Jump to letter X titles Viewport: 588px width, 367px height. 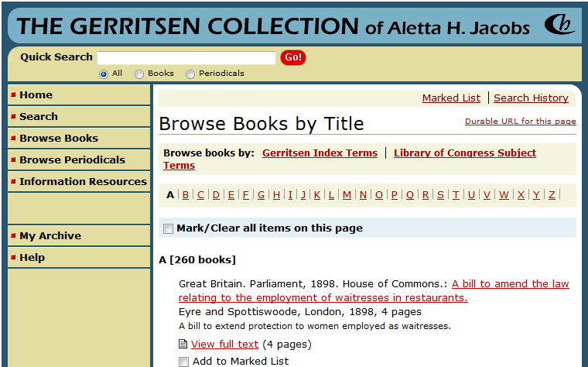[521, 195]
